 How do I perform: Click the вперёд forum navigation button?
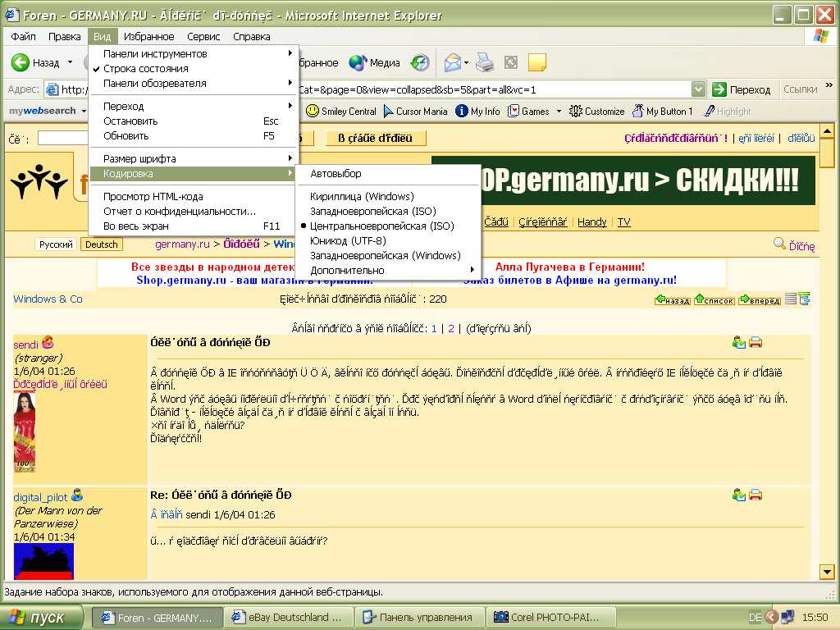tap(760, 299)
